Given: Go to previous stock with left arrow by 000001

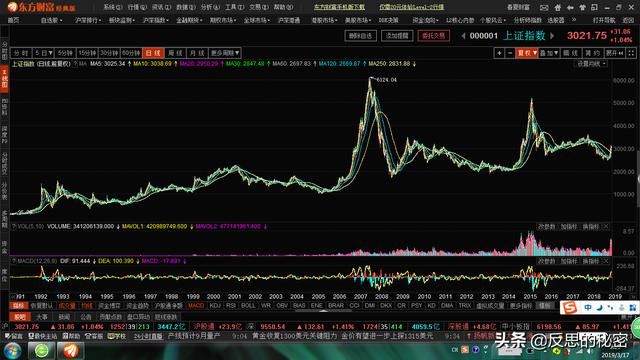Looking at the screenshot, I should point(463,36).
